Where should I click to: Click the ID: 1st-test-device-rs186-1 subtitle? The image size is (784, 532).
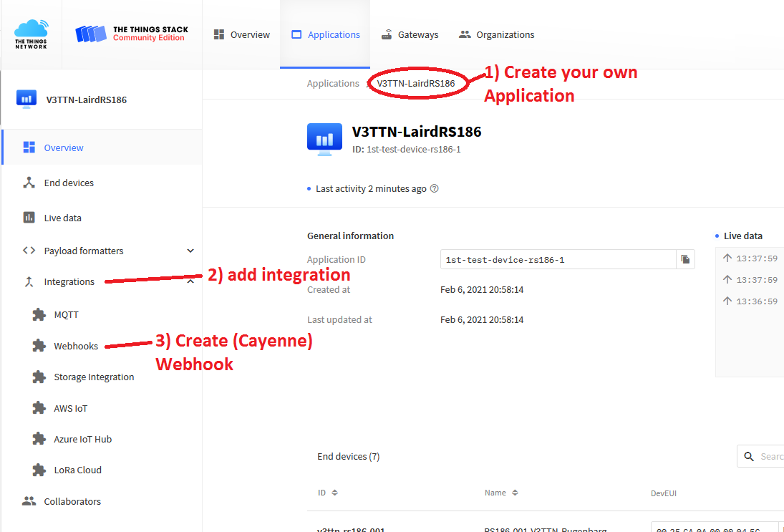(x=407, y=149)
